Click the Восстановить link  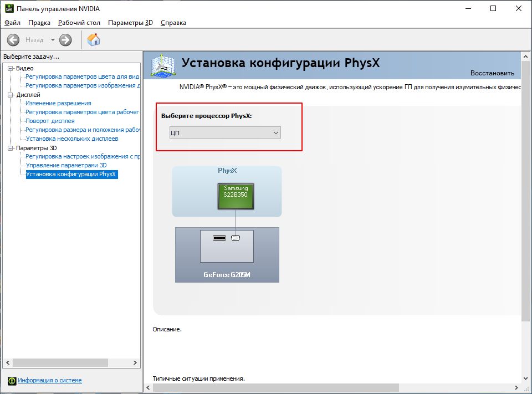click(492, 73)
